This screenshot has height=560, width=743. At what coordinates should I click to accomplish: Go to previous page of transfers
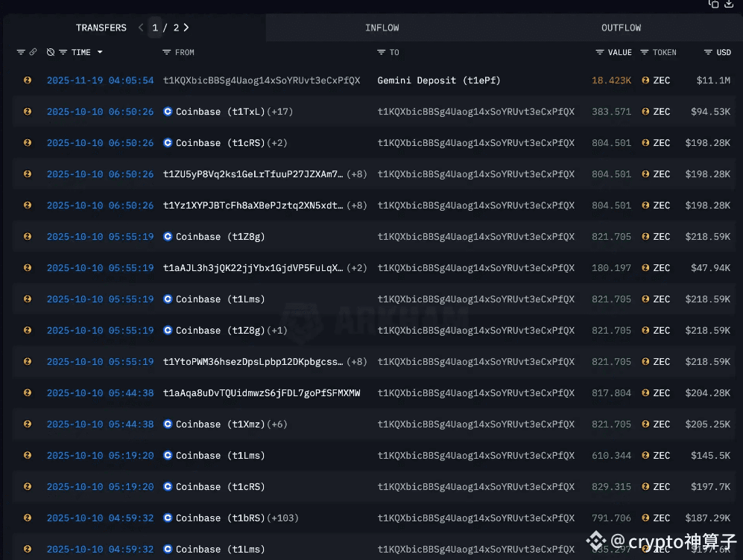click(x=141, y=28)
